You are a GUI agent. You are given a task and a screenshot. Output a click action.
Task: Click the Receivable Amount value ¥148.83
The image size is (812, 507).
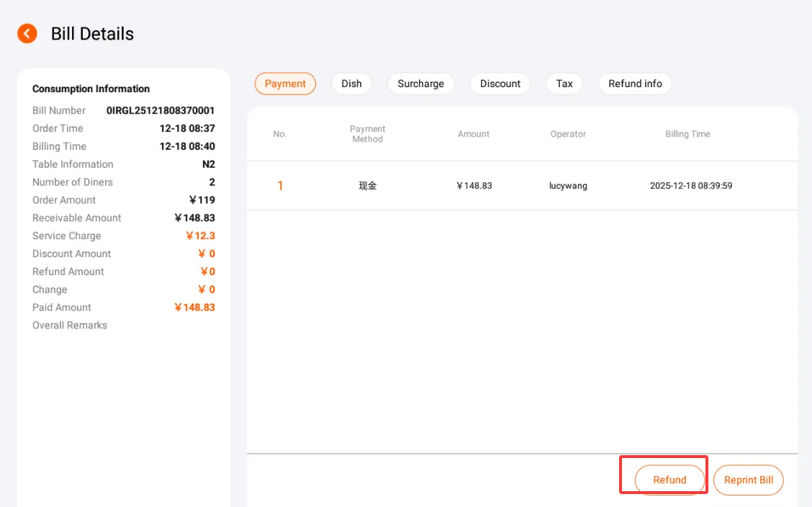(194, 218)
